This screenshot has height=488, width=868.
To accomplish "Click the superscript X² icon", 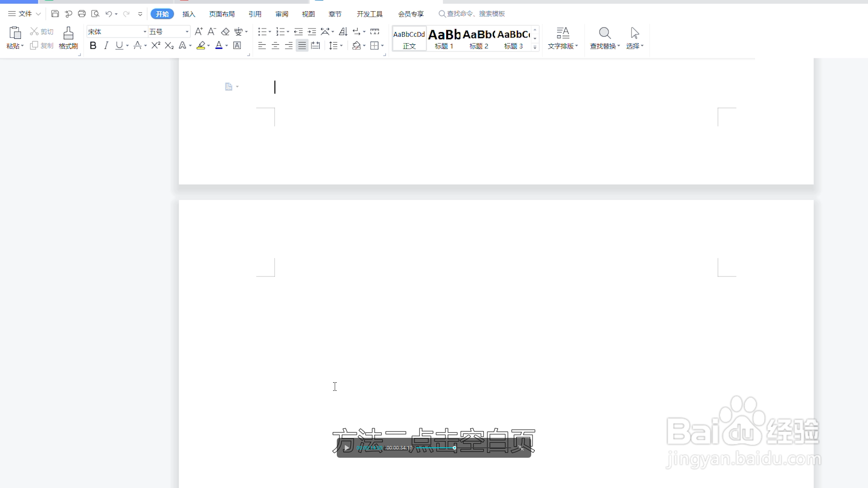I will pos(156,45).
